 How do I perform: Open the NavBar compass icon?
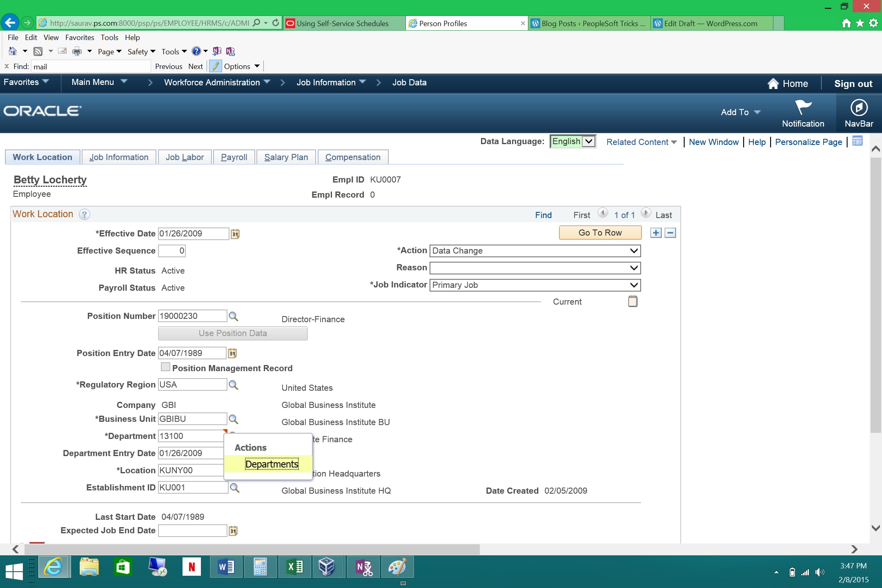pyautogui.click(x=859, y=108)
